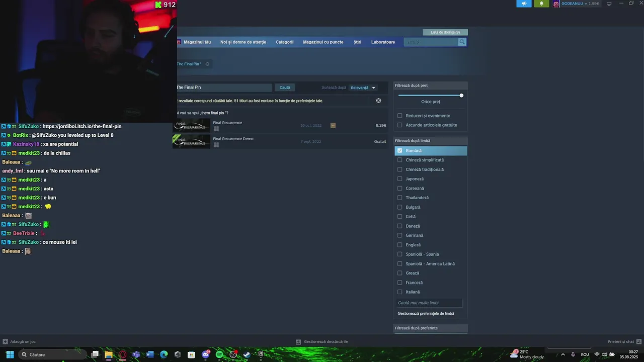The image size is (644, 362).
Task: Open the GODEANUU account avatar
Action: tap(556, 4)
